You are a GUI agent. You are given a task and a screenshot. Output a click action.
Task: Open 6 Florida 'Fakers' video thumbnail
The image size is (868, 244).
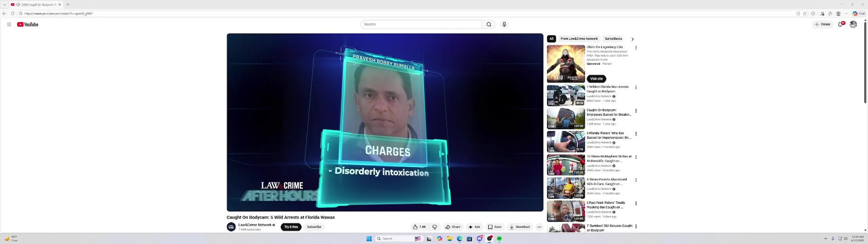566,141
